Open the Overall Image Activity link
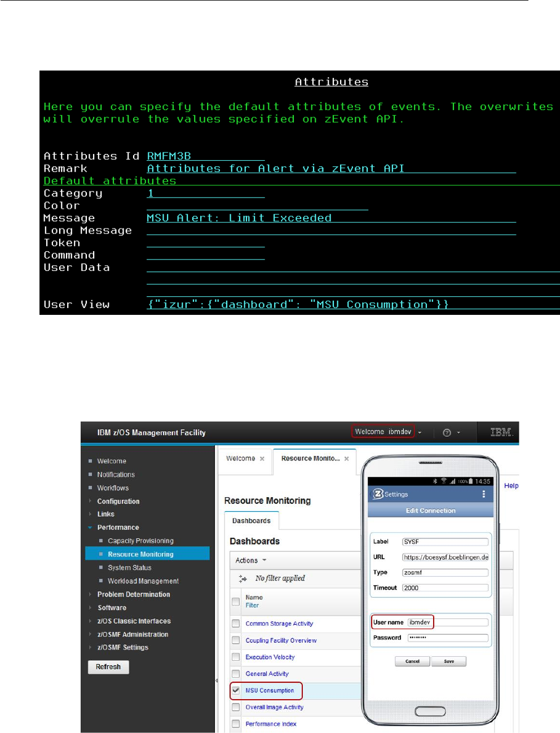560x733 pixels. [x=275, y=707]
